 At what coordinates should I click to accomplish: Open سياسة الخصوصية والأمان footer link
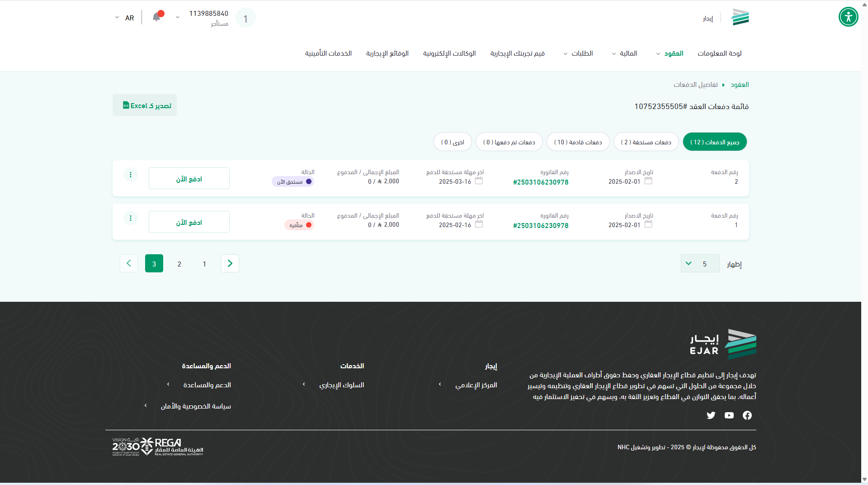pyautogui.click(x=196, y=406)
